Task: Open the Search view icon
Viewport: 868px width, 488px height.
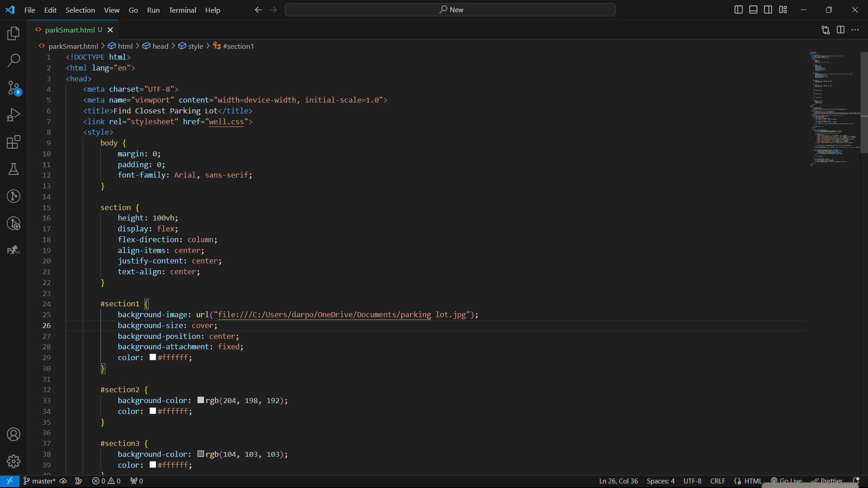Action: coord(14,60)
